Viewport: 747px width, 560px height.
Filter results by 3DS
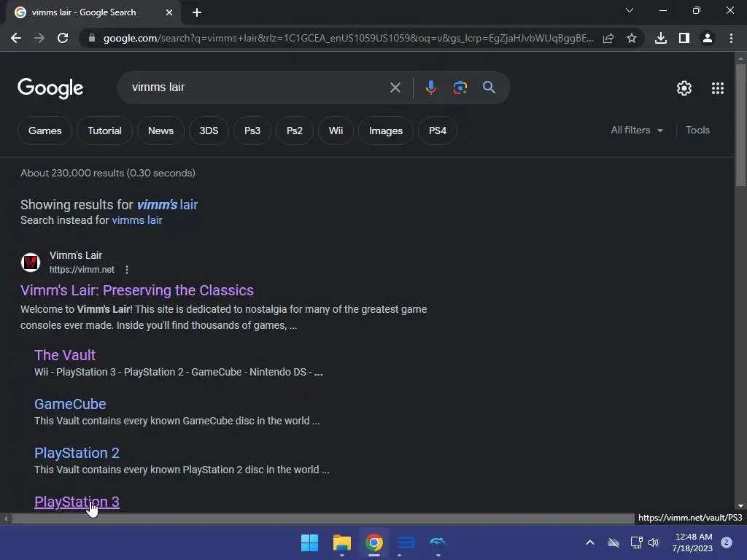pyautogui.click(x=209, y=131)
